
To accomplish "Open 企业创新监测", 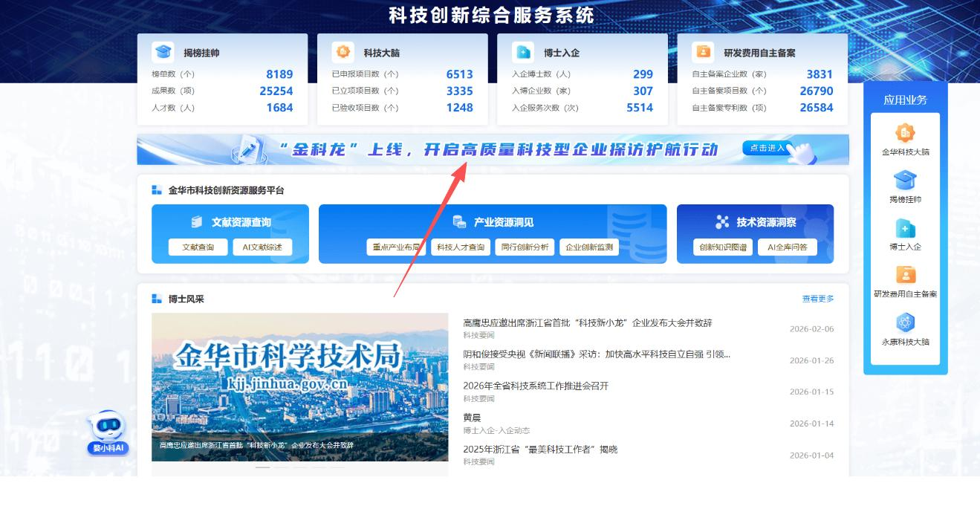I will click(x=589, y=247).
